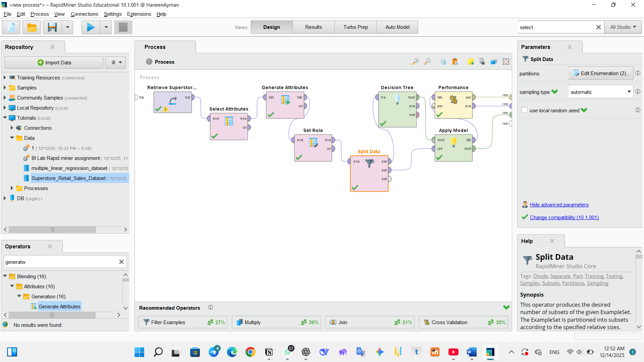The image size is (644, 362).
Task: Open the Extensions menu
Action: 139,14
